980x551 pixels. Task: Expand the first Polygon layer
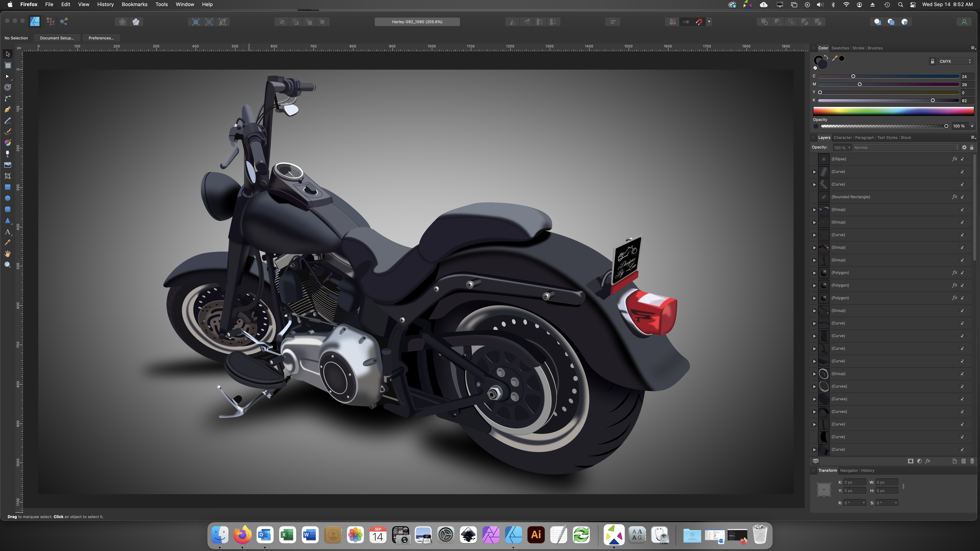[x=814, y=273]
